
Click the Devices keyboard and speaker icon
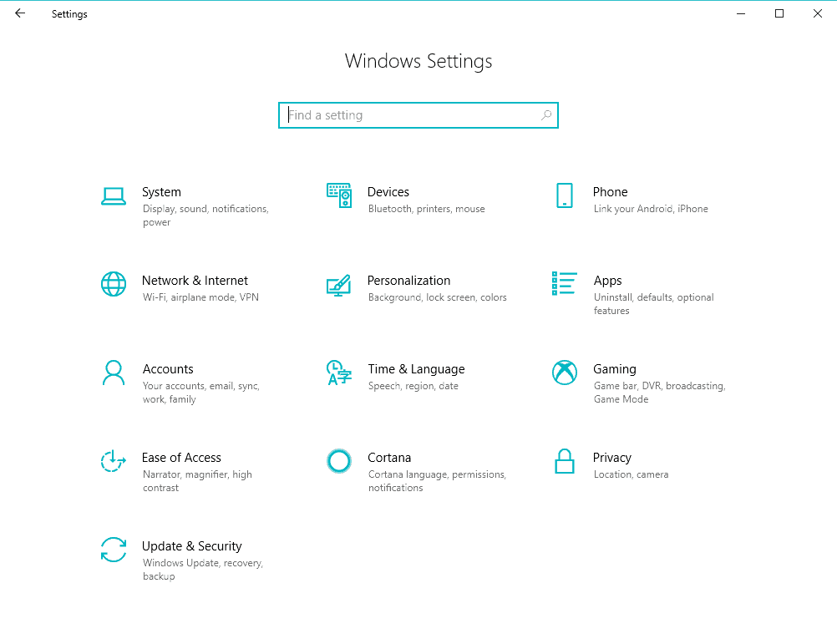pyautogui.click(x=339, y=195)
